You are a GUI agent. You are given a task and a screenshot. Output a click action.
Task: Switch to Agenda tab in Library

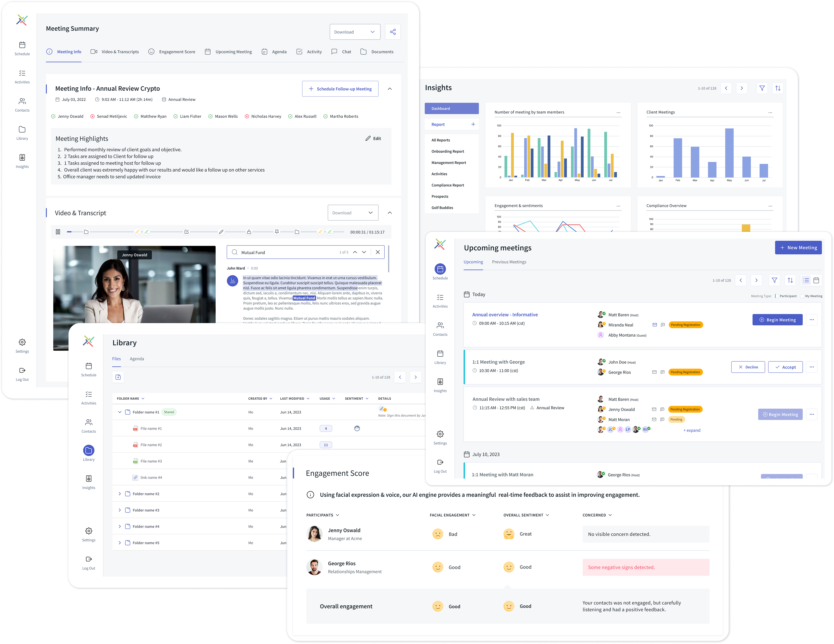click(137, 359)
